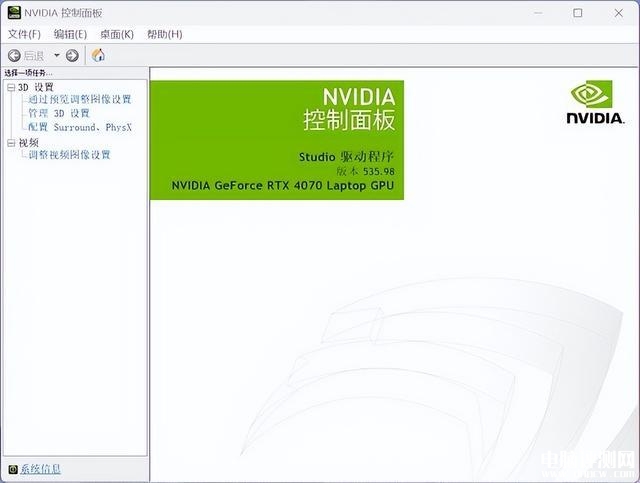Image resolution: width=640 pixels, height=483 pixels.
Task: Open the 系统信息 link
Action: [x=40, y=469]
